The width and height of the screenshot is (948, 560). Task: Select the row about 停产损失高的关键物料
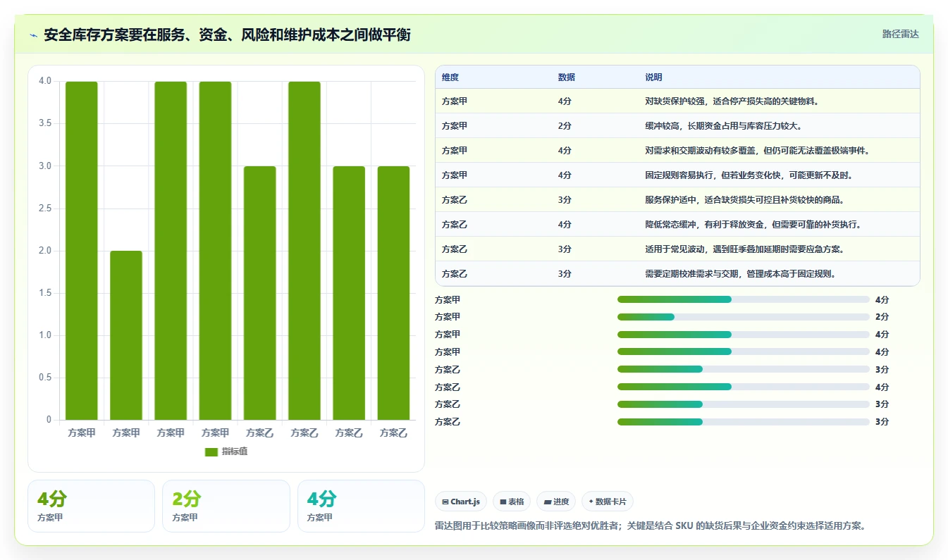(x=677, y=101)
